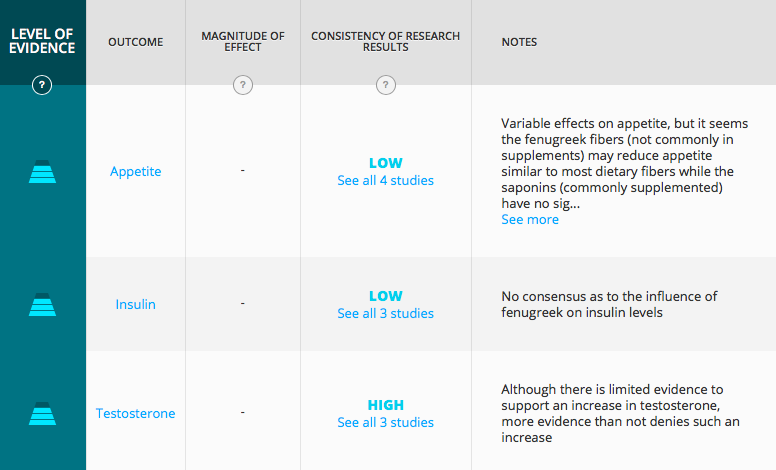
Task: Expand Appetite notes with See more
Action: click(530, 220)
